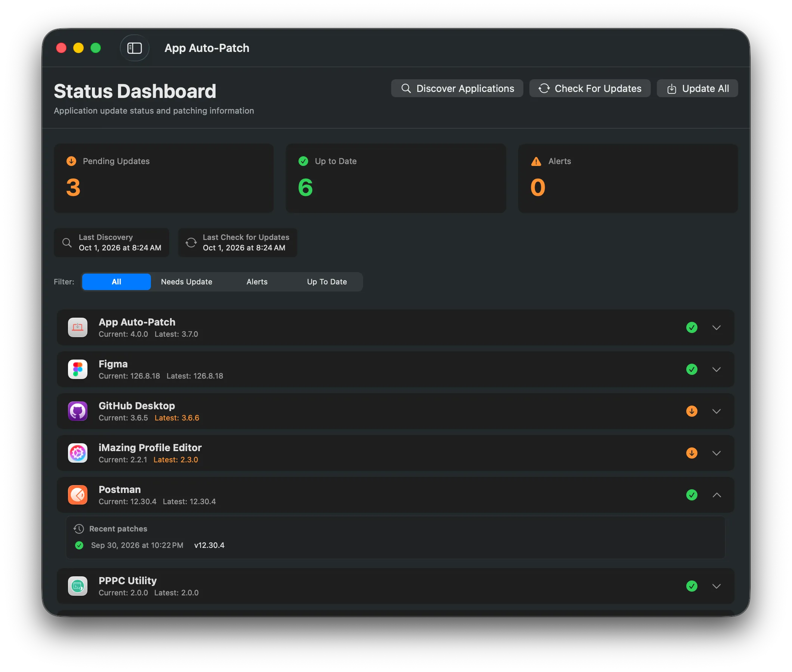792x672 pixels.
Task: Click the Postman app icon
Action: coord(78,495)
